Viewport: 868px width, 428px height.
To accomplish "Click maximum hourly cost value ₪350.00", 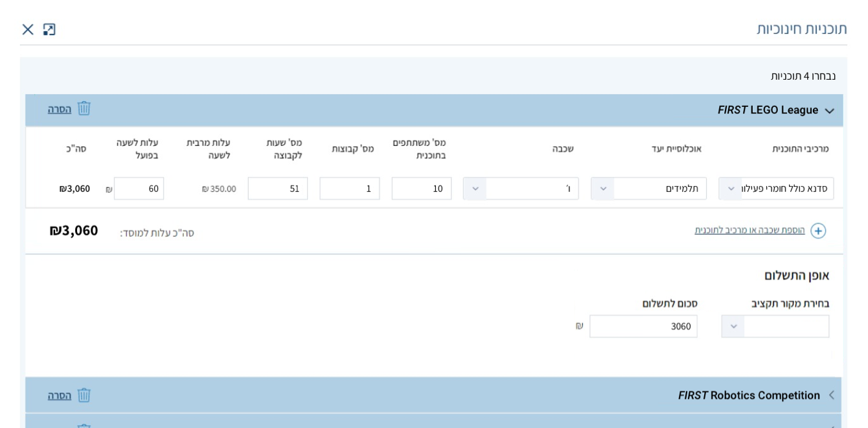I will [x=219, y=189].
